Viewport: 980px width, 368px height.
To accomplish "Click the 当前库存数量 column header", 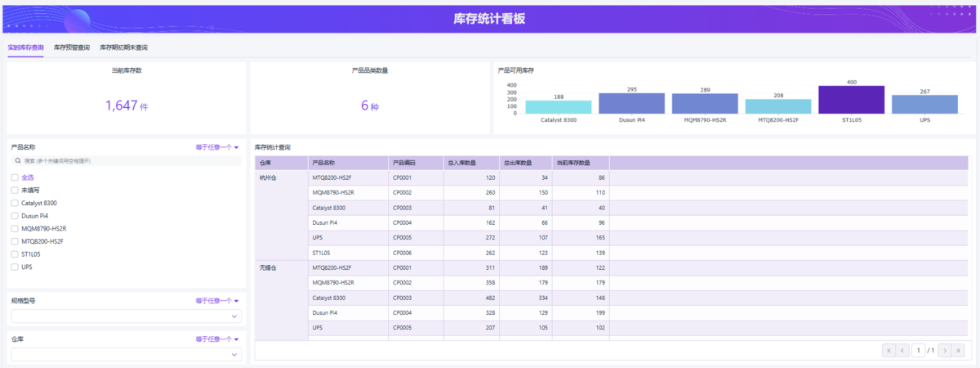I will (580, 163).
